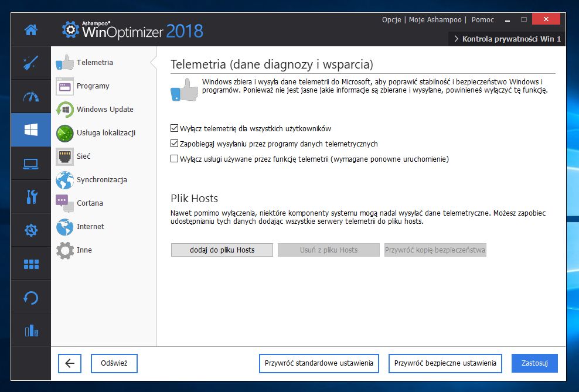Click 'Przywróć bezpieczne ustawienia' button
This screenshot has width=579, height=392.
click(445, 363)
